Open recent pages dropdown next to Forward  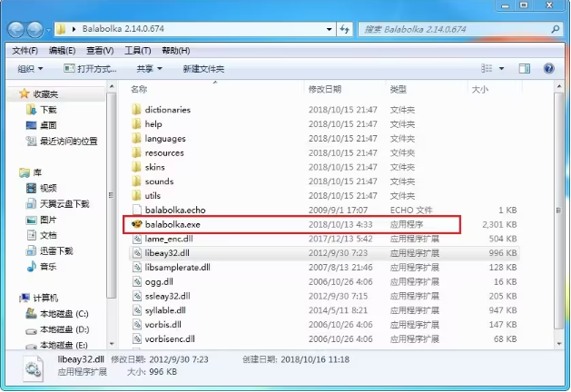coord(48,30)
